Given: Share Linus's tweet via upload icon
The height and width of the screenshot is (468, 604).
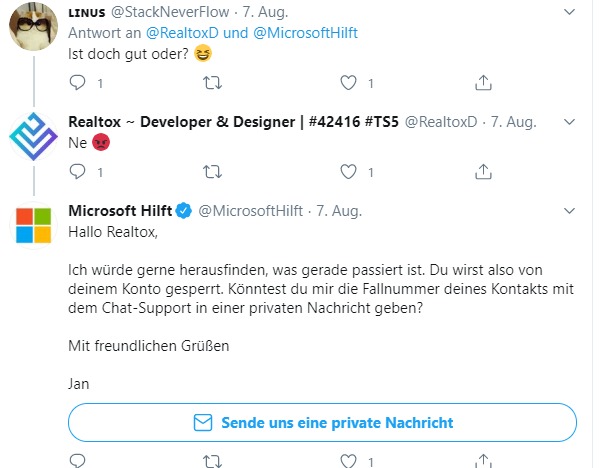Looking at the screenshot, I should point(483,82).
